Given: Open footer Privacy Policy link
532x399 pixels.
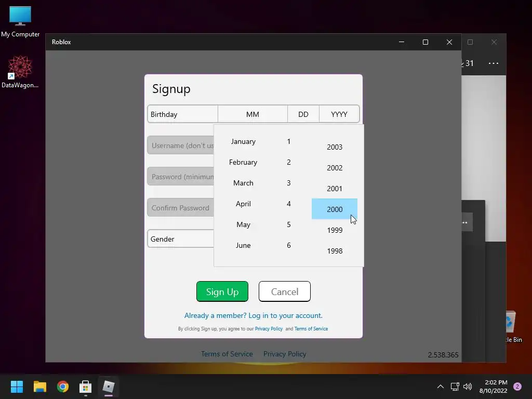Looking at the screenshot, I should point(285,354).
